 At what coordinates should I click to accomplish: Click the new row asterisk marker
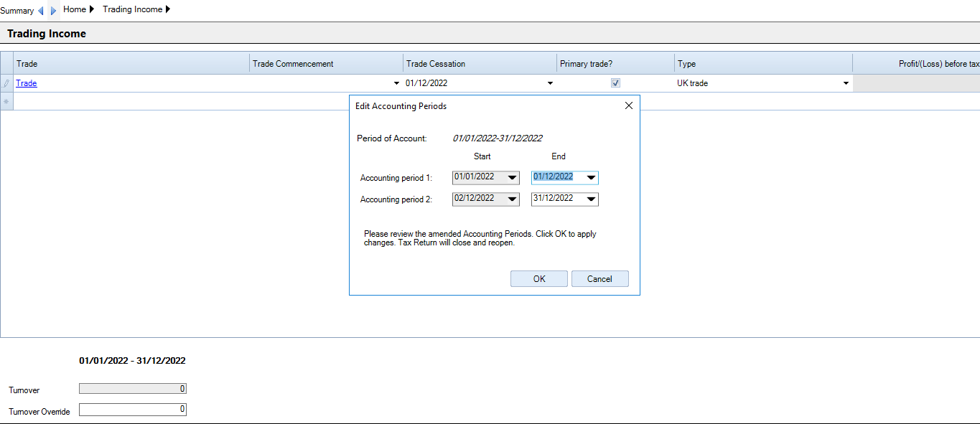coord(6,102)
